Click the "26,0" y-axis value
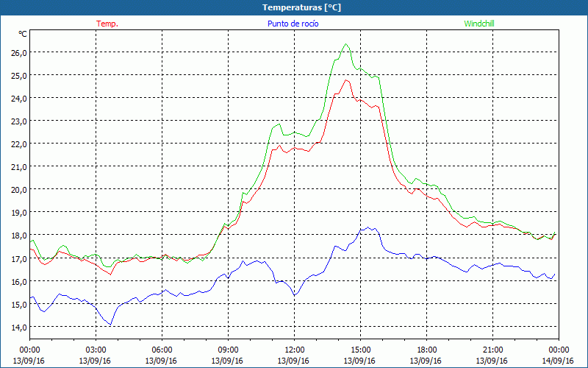 coord(19,52)
